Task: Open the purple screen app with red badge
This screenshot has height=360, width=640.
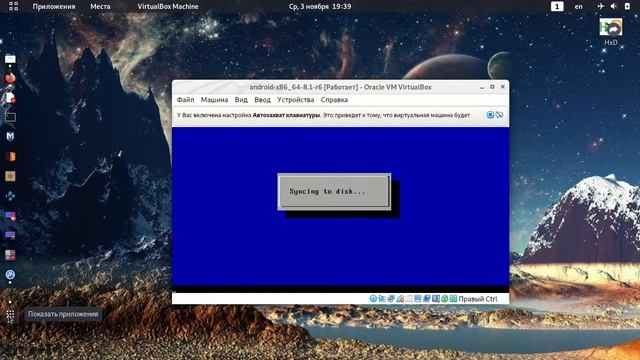Action: coord(10,216)
